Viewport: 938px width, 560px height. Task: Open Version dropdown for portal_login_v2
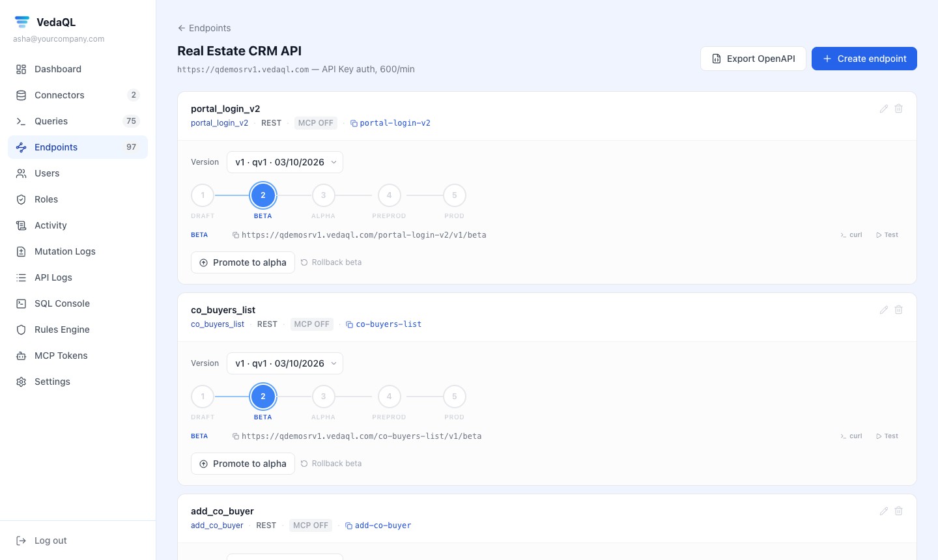click(285, 162)
